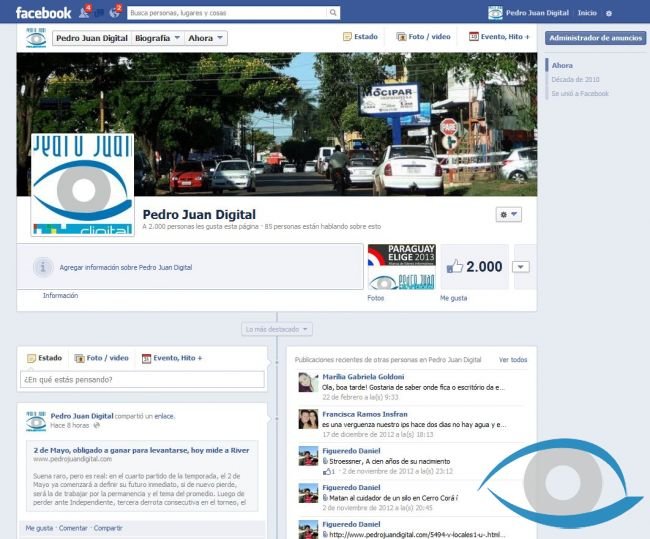This screenshot has width=650, height=539.
Task: Click the page avatar on shared link post
Action: [x=36, y=421]
